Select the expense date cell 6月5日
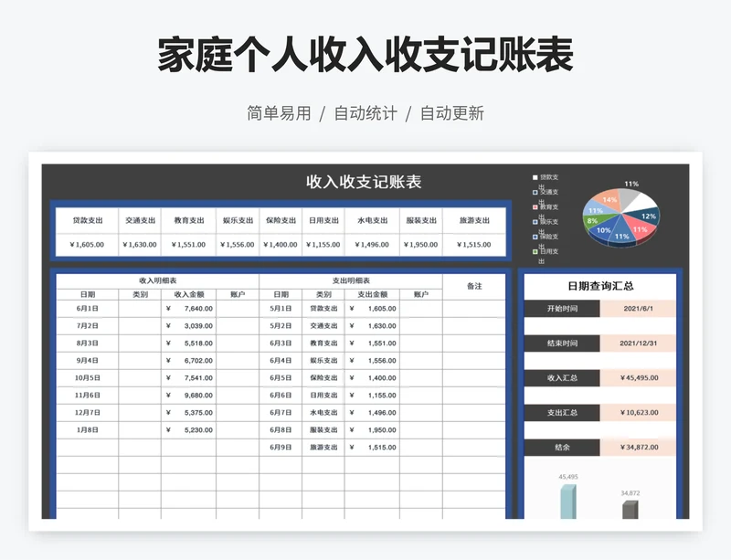The image size is (731, 560). pos(281,377)
